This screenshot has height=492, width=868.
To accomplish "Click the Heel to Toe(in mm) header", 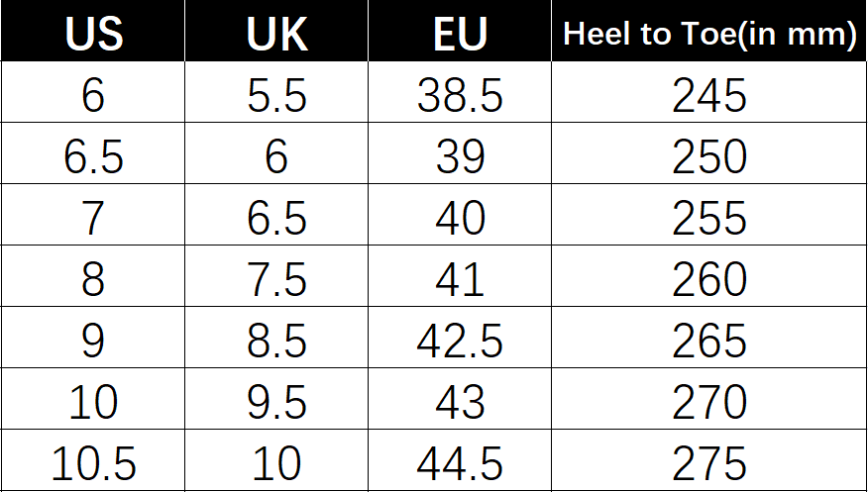I will coord(709,31).
